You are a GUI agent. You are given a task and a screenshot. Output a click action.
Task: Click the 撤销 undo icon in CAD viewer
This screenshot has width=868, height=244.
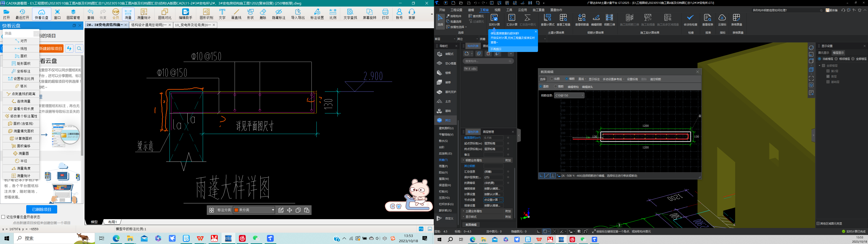pos(90,14)
